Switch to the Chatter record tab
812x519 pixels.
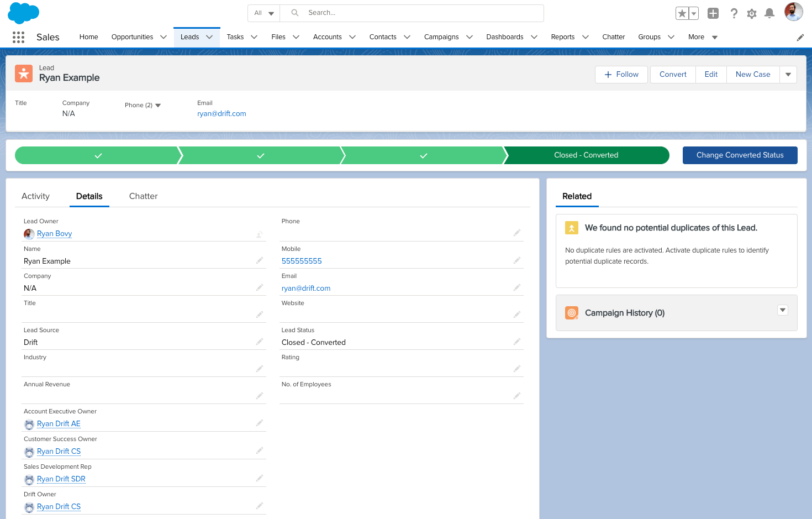(x=143, y=196)
